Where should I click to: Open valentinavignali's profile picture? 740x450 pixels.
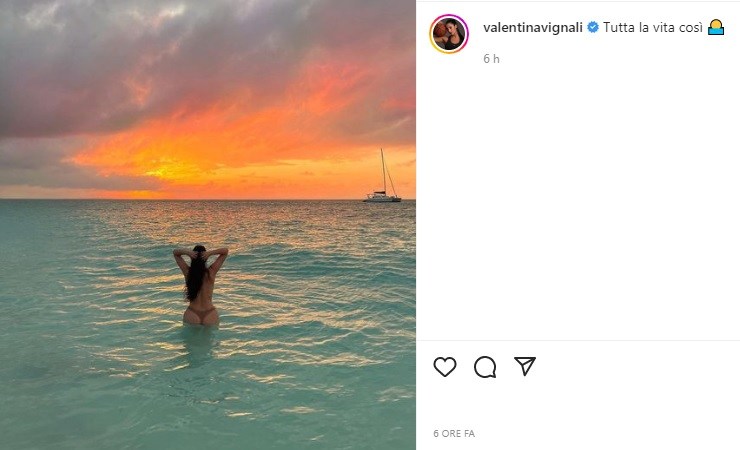click(x=449, y=33)
